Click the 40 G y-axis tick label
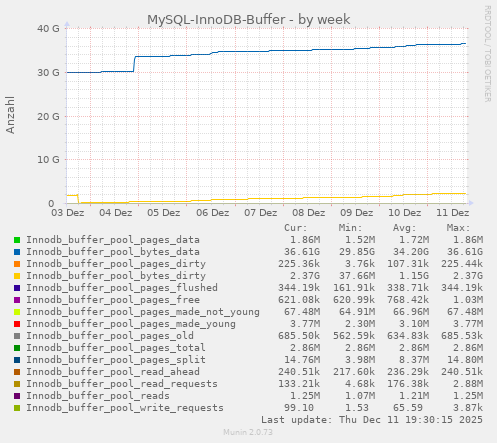The height and width of the screenshot is (443, 497). coord(48,29)
